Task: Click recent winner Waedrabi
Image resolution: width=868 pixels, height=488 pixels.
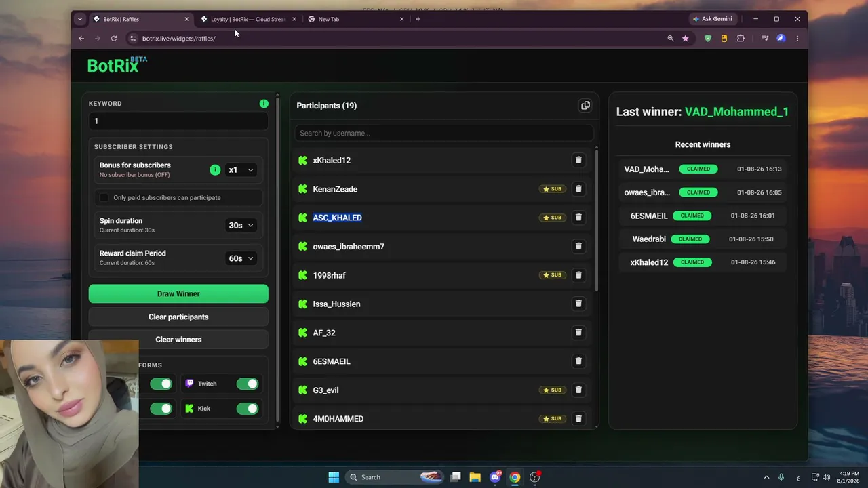Action: tap(649, 239)
